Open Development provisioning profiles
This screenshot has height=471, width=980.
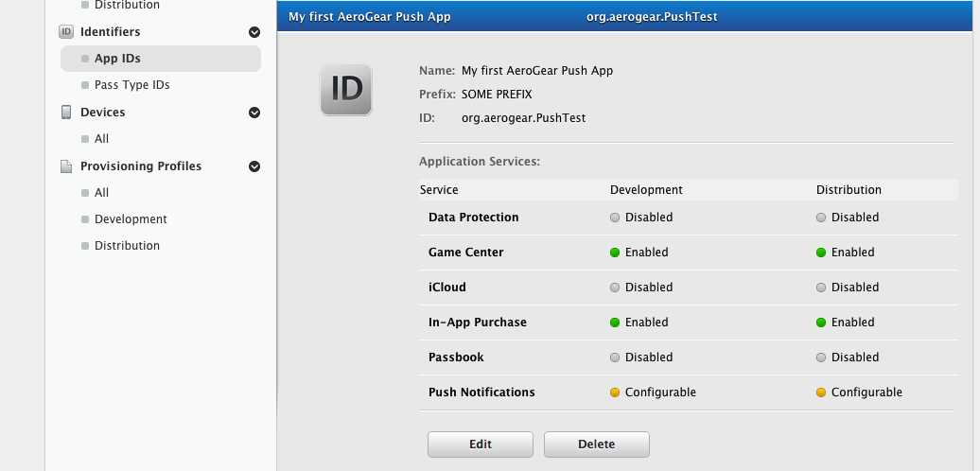point(131,219)
